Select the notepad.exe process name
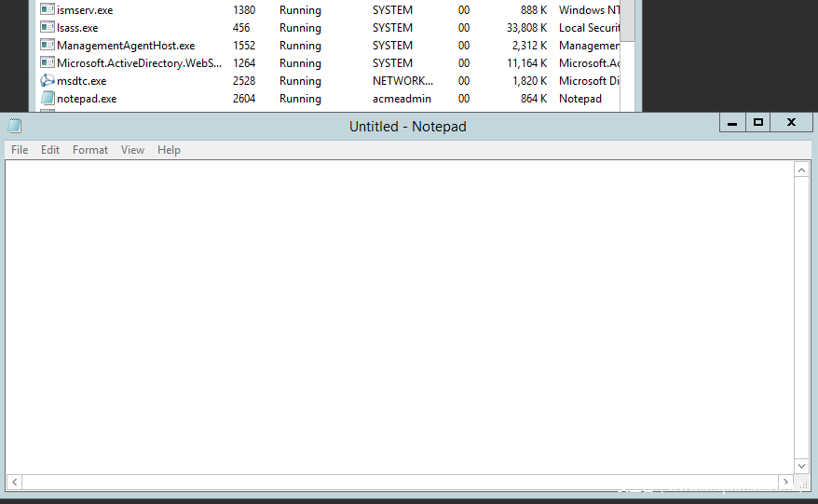Viewport: 818px width, 504px height. click(87, 99)
